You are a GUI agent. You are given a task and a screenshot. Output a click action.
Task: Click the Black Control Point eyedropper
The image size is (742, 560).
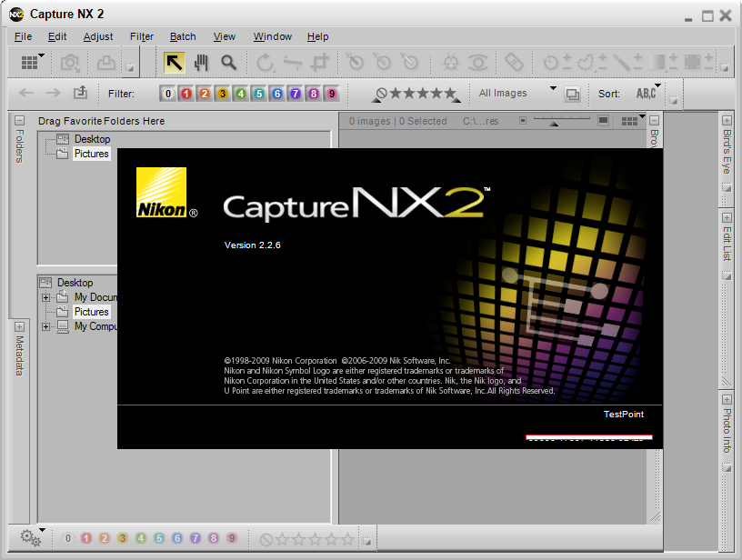tap(355, 62)
